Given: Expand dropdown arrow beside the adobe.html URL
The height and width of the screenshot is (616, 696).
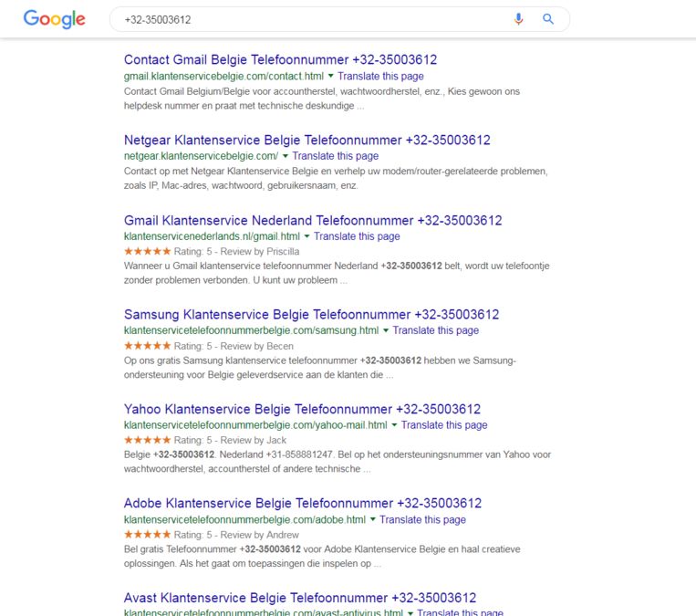Looking at the screenshot, I should coord(373,520).
